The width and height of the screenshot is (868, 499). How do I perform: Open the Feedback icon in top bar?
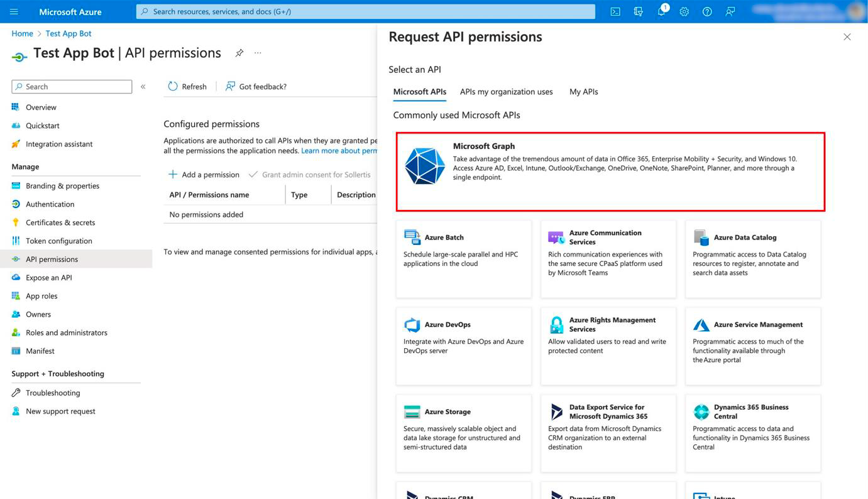(x=730, y=11)
